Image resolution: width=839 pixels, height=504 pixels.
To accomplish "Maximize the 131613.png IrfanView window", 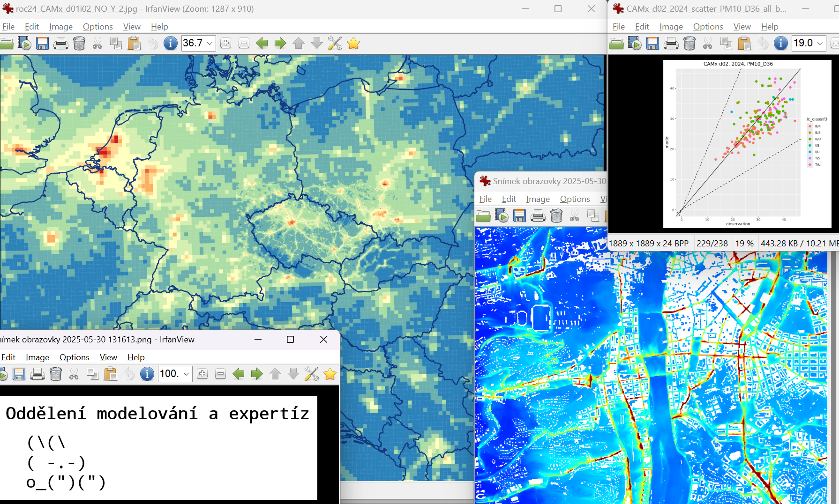I will pos(290,340).
